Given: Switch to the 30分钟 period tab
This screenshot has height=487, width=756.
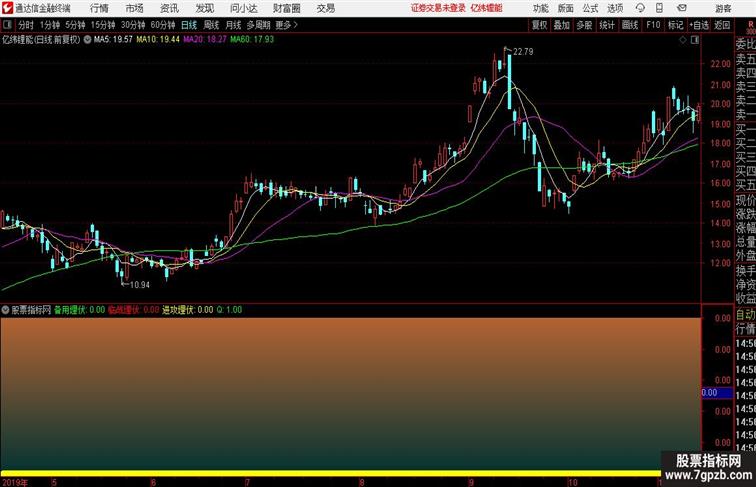Looking at the screenshot, I should tap(133, 25).
